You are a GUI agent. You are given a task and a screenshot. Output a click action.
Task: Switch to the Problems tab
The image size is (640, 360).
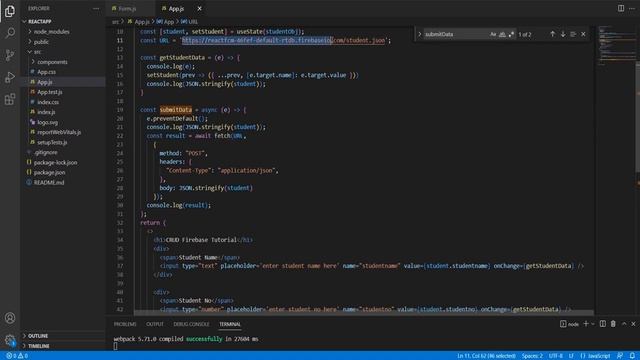click(x=125, y=324)
